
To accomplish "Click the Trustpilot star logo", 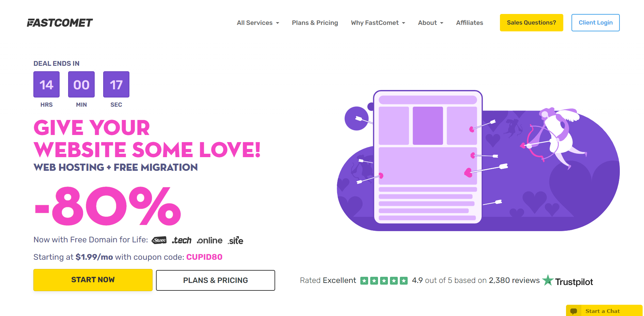I will 548,280.
